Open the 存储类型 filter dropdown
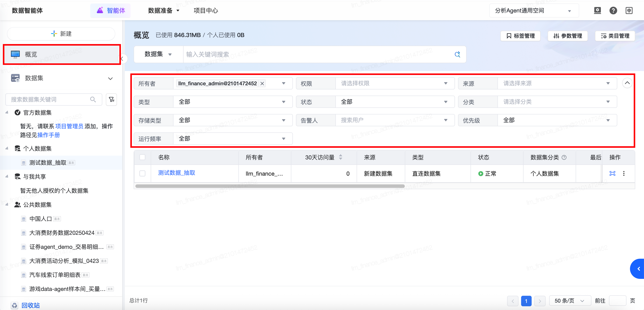 (233, 120)
